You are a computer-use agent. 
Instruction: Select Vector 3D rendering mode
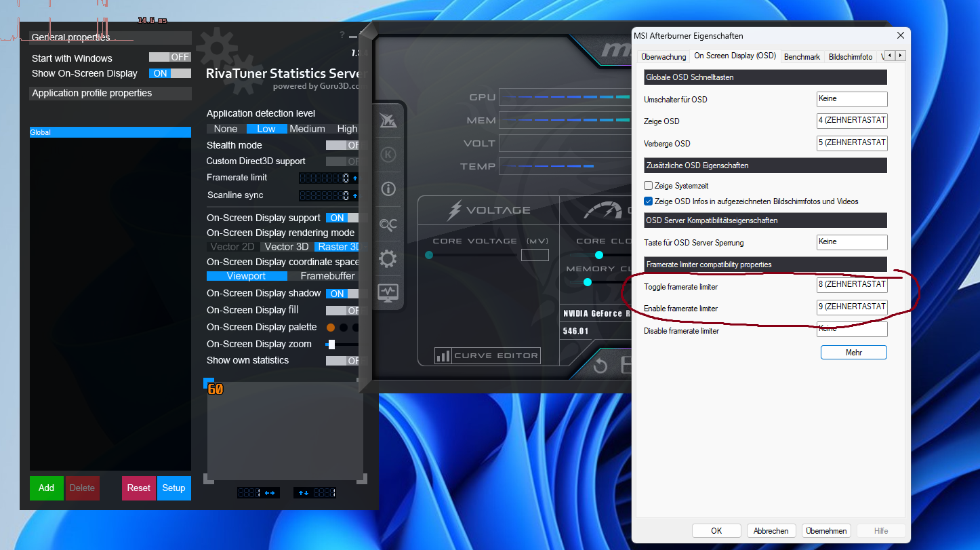coord(286,247)
